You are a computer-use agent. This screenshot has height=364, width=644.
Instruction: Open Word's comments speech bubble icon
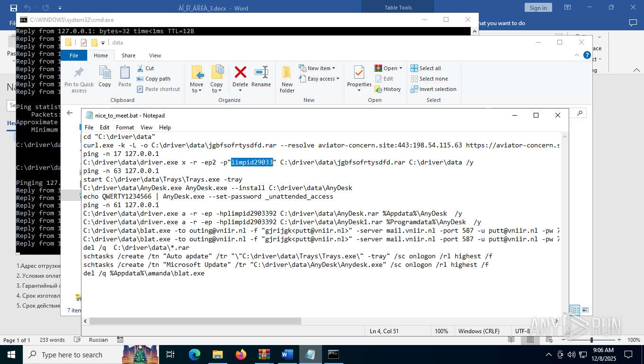coord(633,23)
